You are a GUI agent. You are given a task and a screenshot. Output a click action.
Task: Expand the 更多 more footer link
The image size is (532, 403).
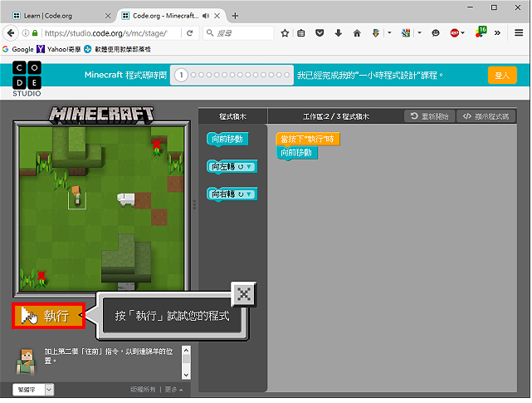[173, 390]
